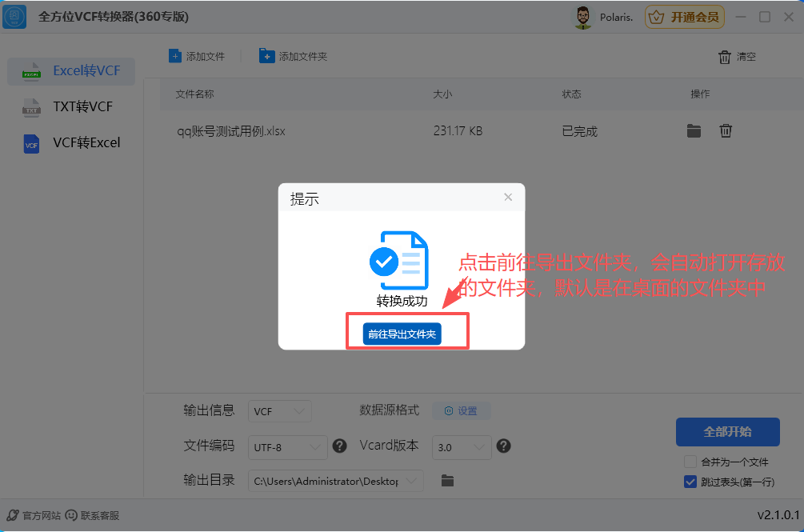This screenshot has width=804, height=532.
Task: Select the Excel转VCF conversion mode
Action: point(70,70)
